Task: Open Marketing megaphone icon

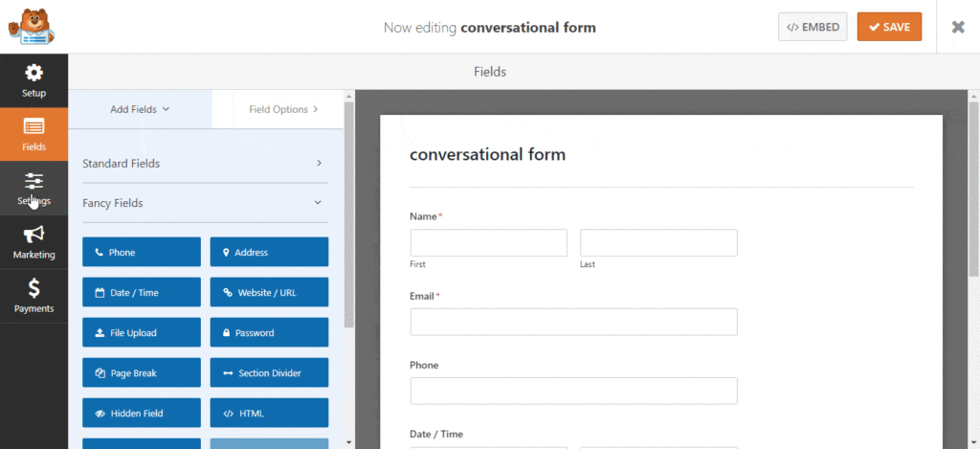Action: tap(33, 235)
